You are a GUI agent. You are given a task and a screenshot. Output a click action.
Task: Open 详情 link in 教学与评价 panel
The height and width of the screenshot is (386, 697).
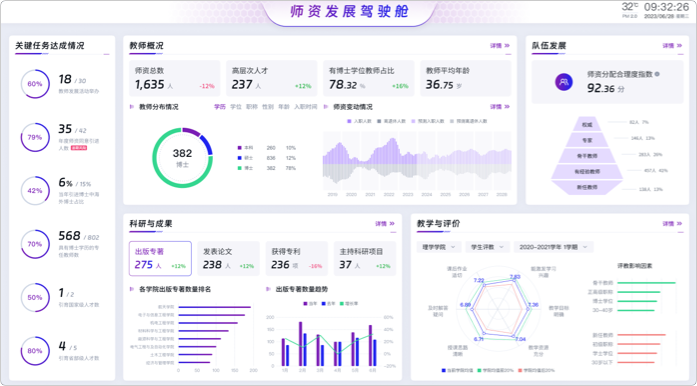(x=672, y=224)
